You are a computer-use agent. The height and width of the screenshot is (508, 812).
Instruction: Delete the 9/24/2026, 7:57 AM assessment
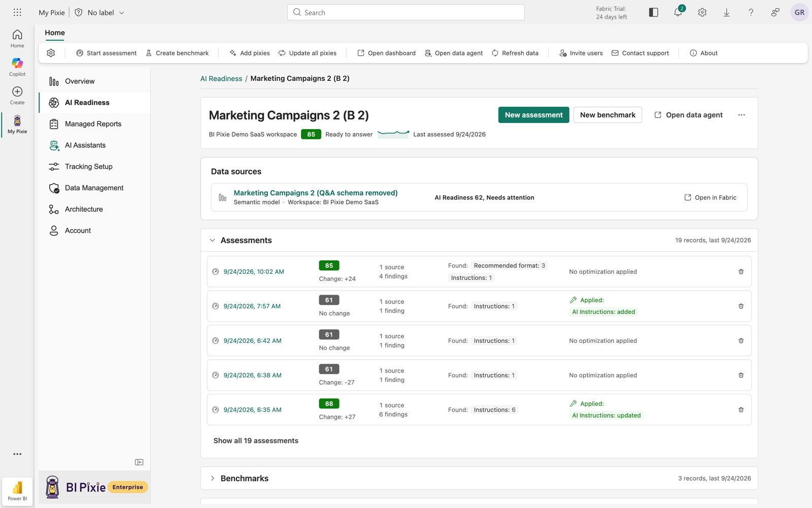(x=741, y=306)
